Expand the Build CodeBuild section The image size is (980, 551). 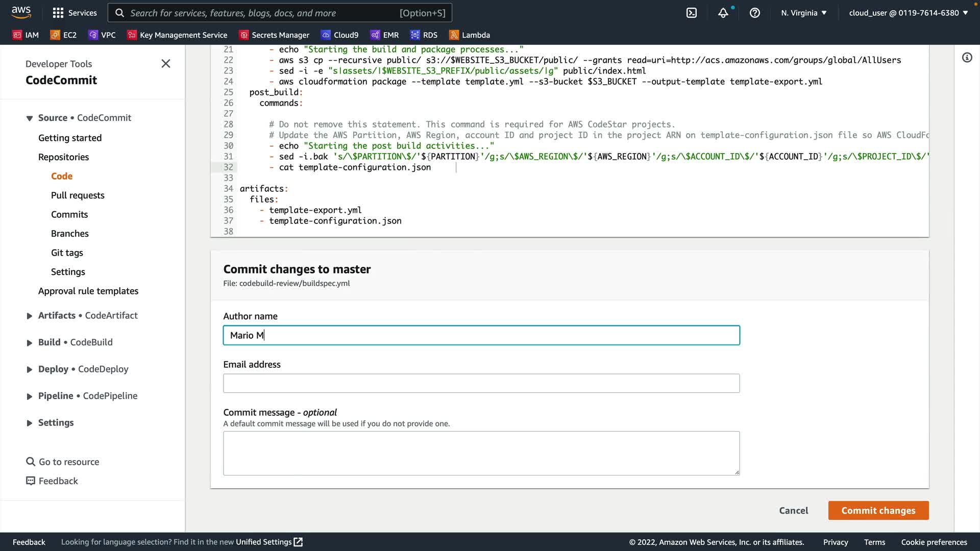[30, 343]
